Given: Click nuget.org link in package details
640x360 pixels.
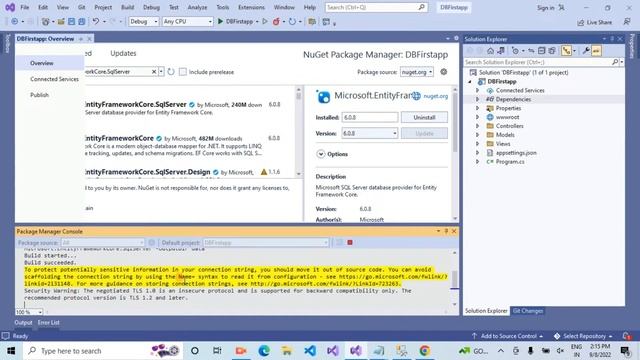Looking at the screenshot, I should [x=436, y=96].
